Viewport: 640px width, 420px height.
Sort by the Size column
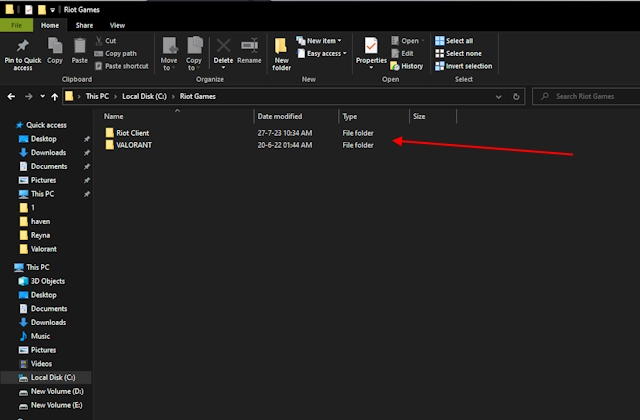[x=433, y=116]
